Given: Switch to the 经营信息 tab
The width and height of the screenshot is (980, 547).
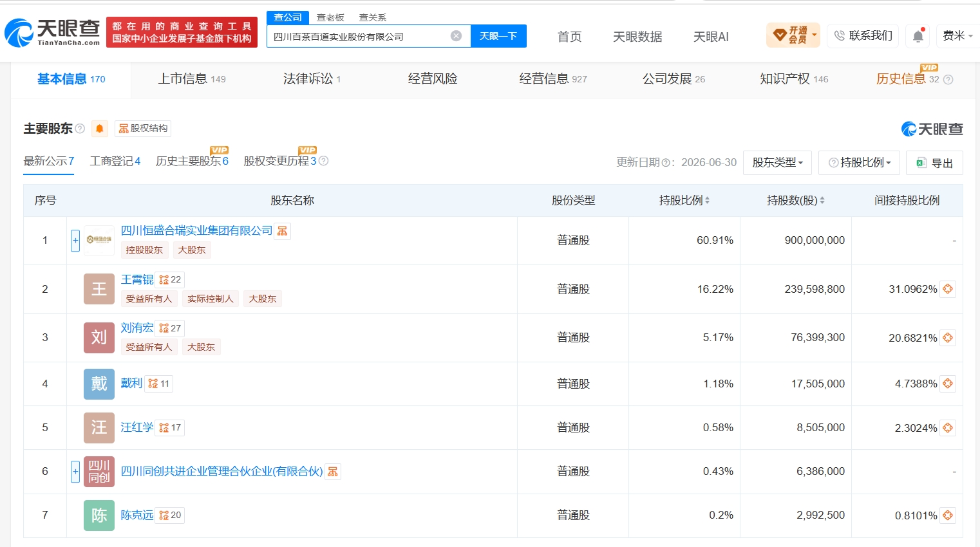Looking at the screenshot, I should [x=553, y=79].
